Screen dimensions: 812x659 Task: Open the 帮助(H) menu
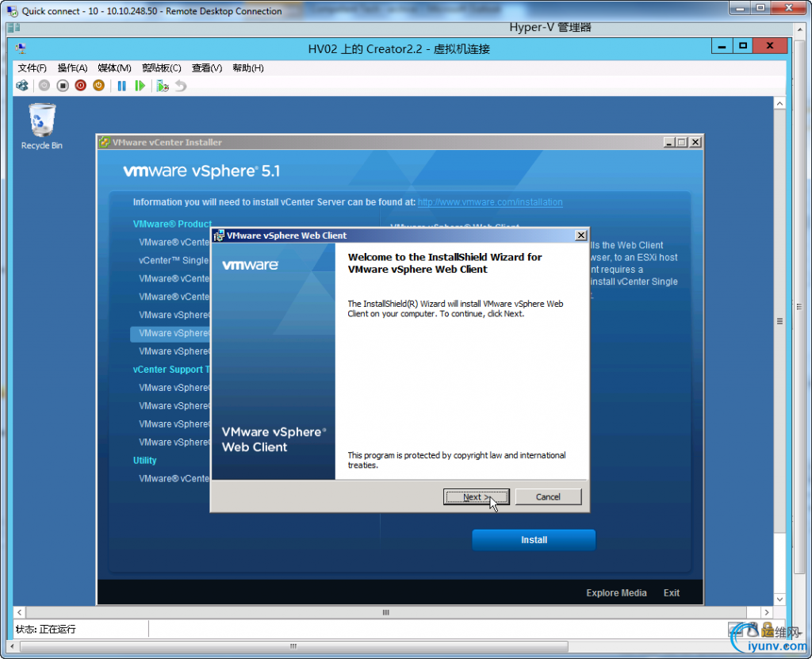[x=248, y=68]
